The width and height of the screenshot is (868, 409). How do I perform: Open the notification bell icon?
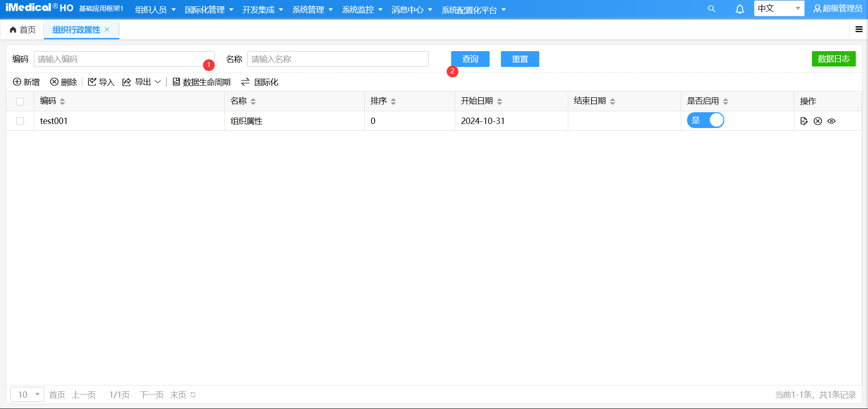click(740, 9)
